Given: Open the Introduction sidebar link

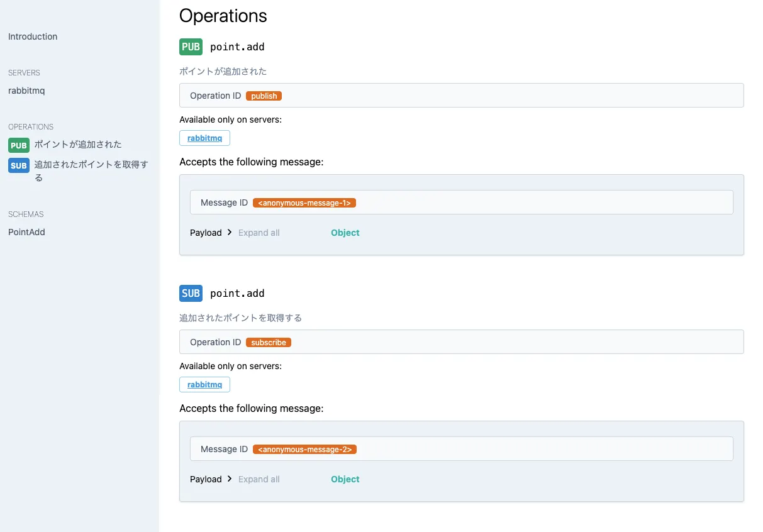Looking at the screenshot, I should pos(33,36).
